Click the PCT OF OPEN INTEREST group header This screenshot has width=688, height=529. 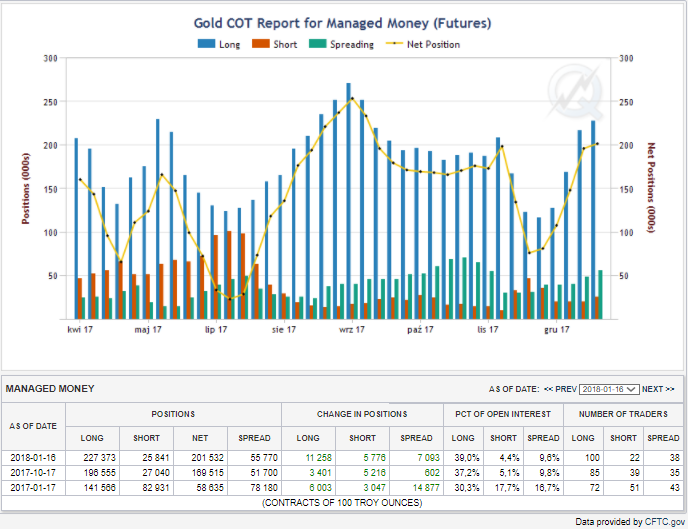point(503,414)
